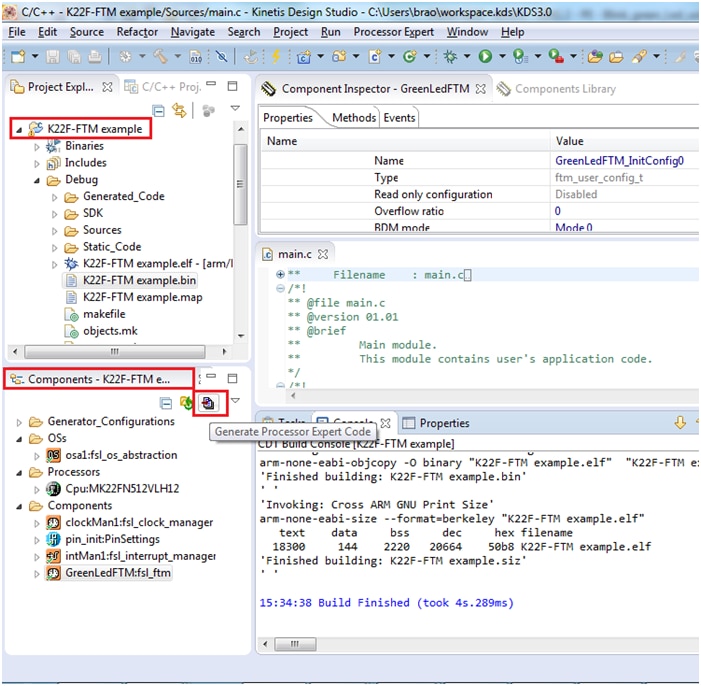Click the Save toolbar icon
The width and height of the screenshot is (701, 686).
53,57
